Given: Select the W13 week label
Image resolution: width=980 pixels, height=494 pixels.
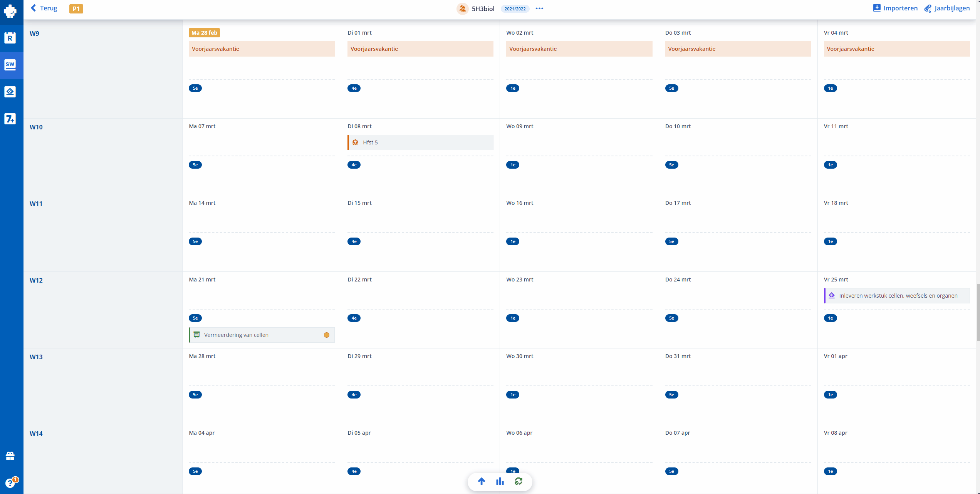Looking at the screenshot, I should pos(36,357).
